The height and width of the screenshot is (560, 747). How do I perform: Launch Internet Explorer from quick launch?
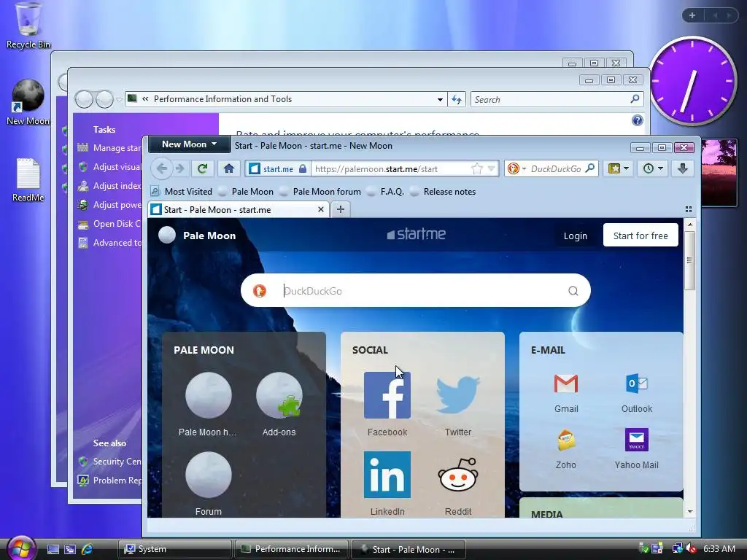pyautogui.click(x=88, y=549)
